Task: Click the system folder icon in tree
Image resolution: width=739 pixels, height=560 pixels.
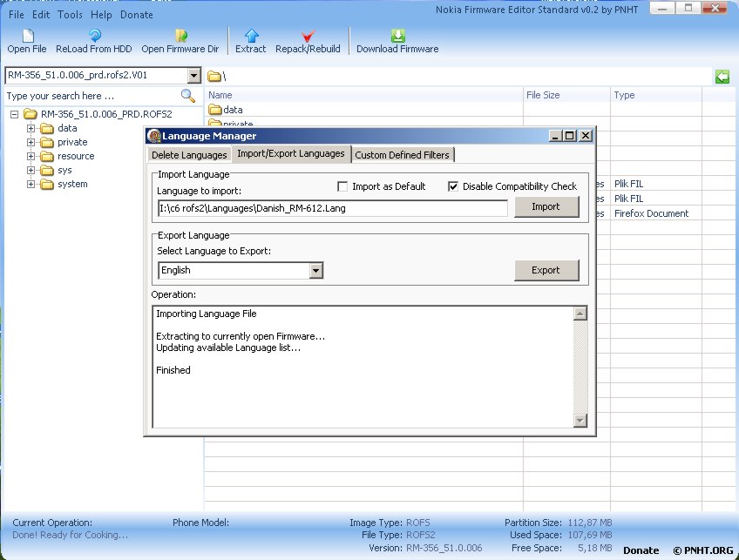Action: tap(47, 184)
